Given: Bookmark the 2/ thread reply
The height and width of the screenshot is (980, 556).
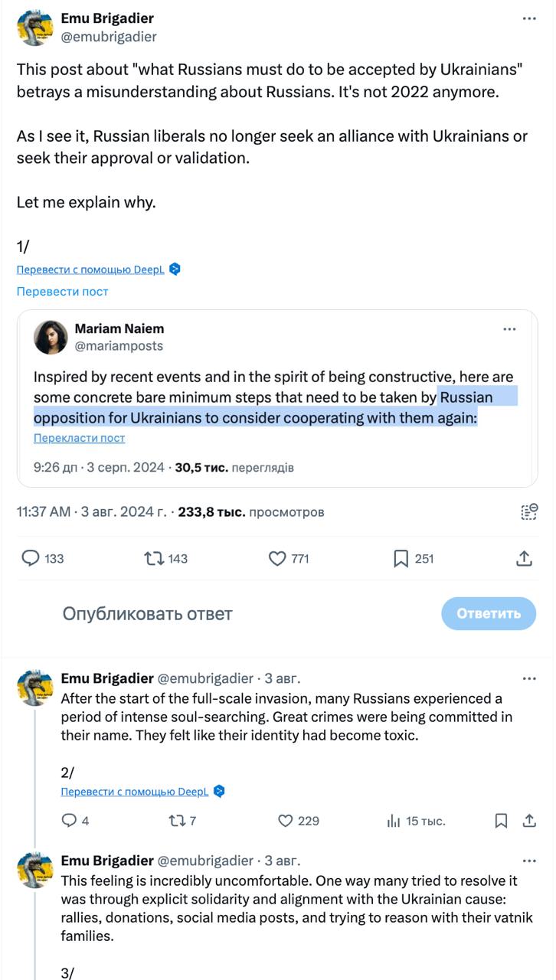Looking at the screenshot, I should pos(501,821).
